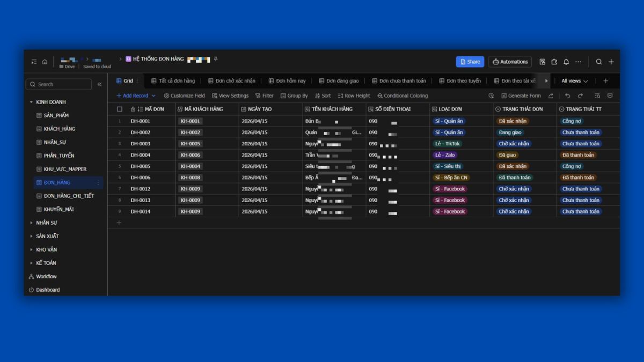Image resolution: width=644 pixels, height=362 pixels.
Task: Select row 1 via its row number
Action: point(120,121)
